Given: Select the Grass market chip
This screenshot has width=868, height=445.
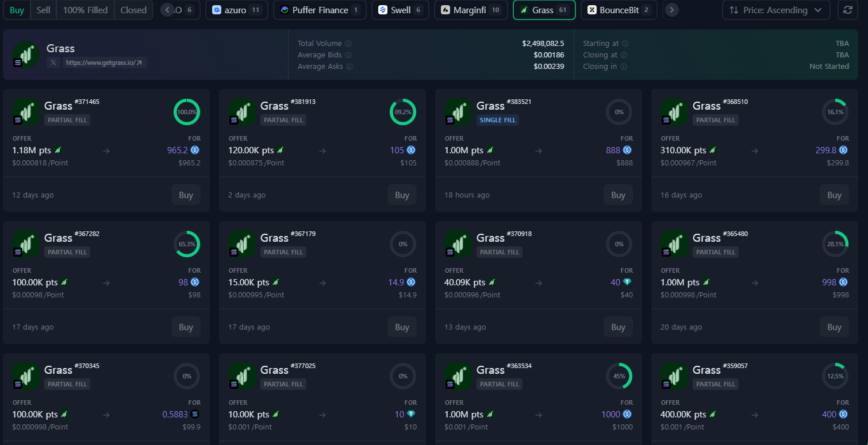Looking at the screenshot, I should [x=544, y=10].
